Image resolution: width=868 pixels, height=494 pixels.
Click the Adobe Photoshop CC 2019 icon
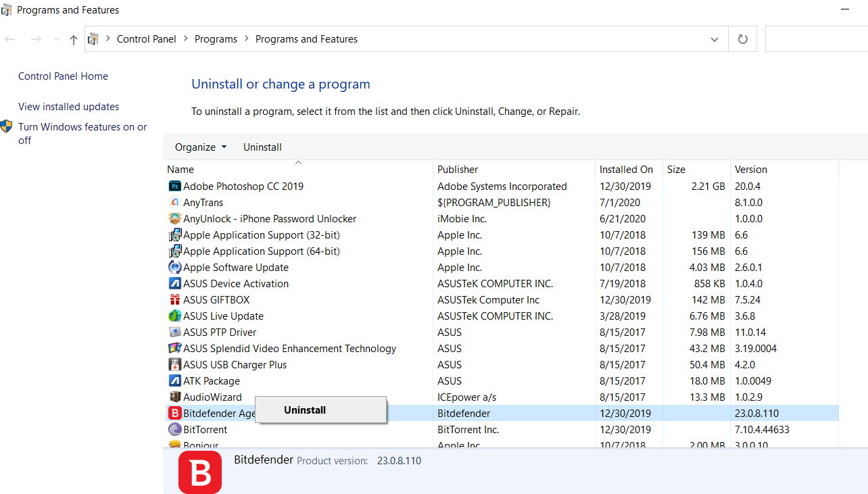(174, 187)
